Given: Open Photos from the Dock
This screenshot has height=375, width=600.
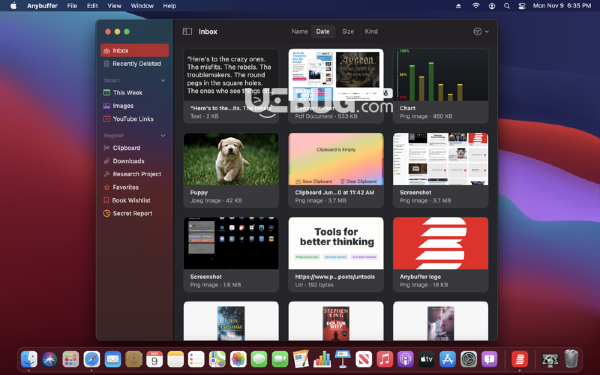Looking at the screenshot, I should [x=238, y=359].
